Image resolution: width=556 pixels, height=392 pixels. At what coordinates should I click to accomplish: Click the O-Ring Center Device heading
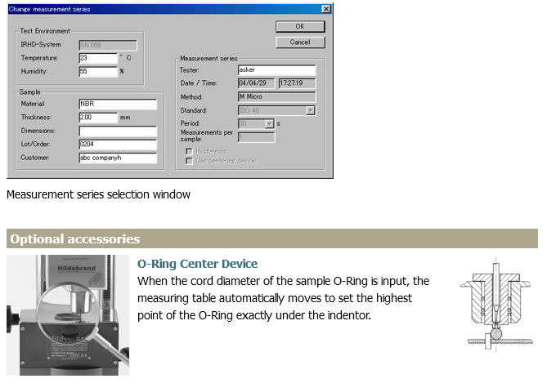point(197,264)
